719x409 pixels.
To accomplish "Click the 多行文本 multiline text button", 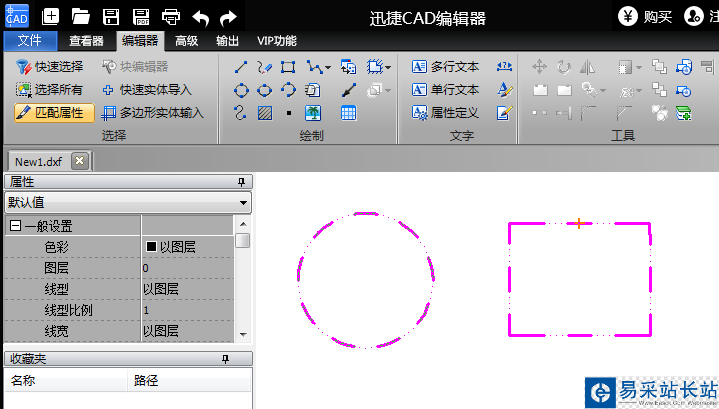I will [445, 67].
